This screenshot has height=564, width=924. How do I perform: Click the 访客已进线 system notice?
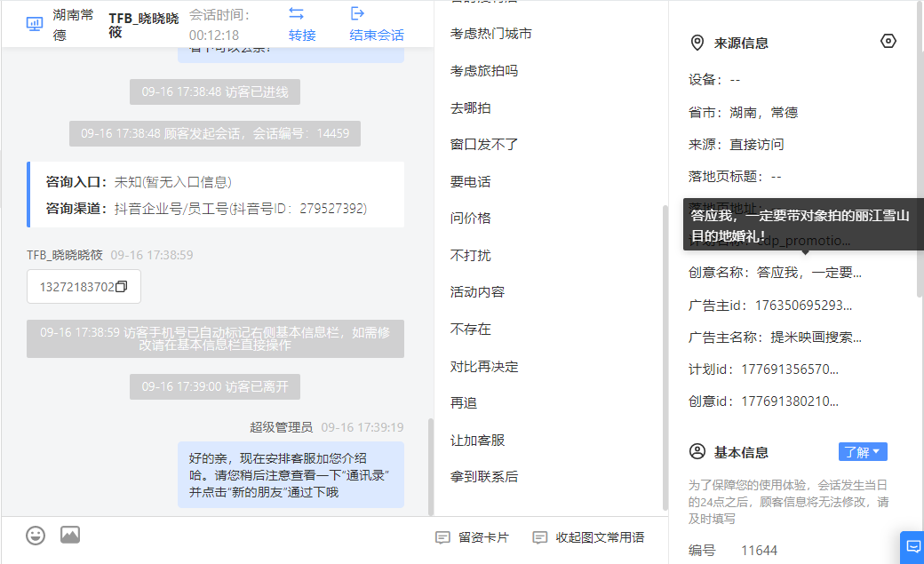pos(215,92)
